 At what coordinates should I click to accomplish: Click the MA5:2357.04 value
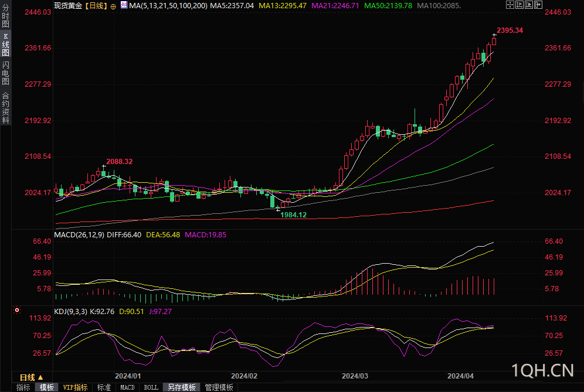point(232,6)
